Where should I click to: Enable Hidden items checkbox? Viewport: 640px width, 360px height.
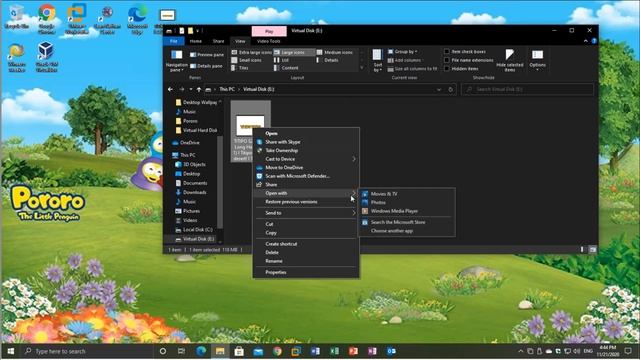click(447, 69)
